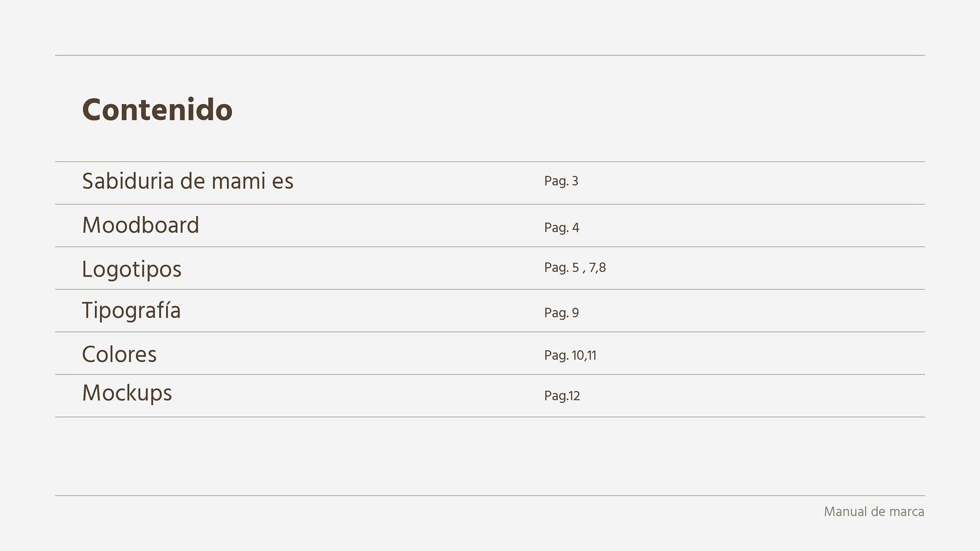This screenshot has width=980, height=551.
Task: Select the Mockups entry
Action: 127,393
